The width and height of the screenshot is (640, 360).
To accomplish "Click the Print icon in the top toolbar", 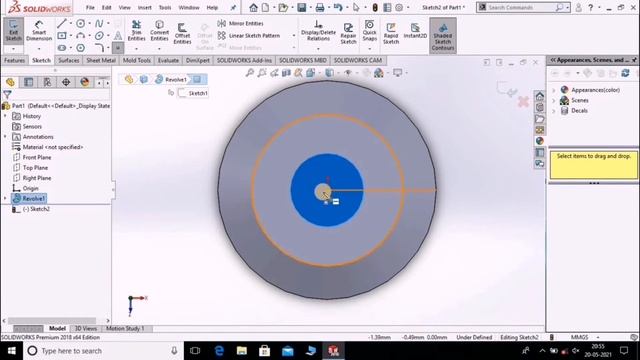I will point(320,7).
